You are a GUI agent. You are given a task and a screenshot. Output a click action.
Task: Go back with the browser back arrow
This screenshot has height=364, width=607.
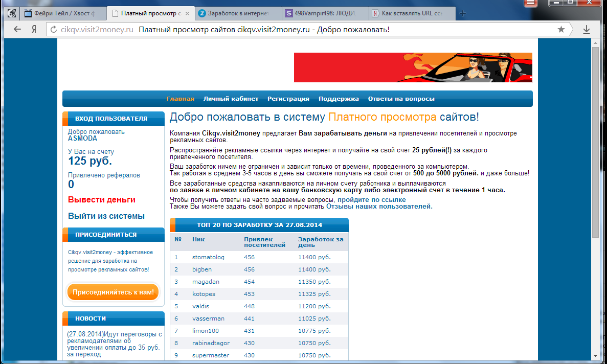pos(17,30)
